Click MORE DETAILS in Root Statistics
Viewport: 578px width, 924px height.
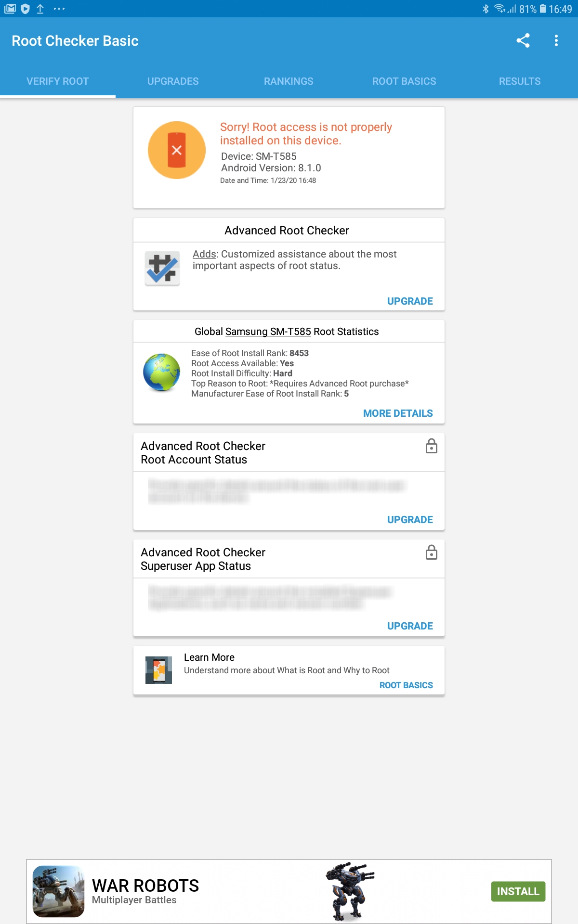coord(398,413)
